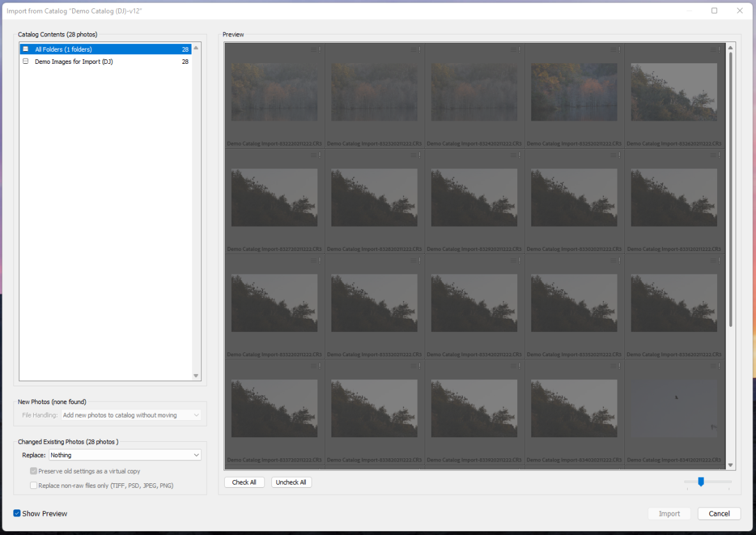This screenshot has height=535, width=756.
Task: Enable Replace non-raw files only checkbox
Action: click(x=33, y=485)
